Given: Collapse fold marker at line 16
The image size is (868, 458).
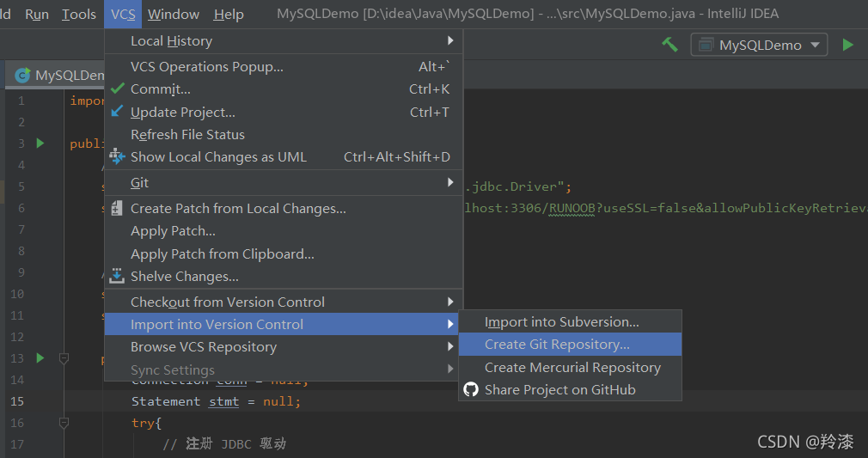Looking at the screenshot, I should [64, 423].
